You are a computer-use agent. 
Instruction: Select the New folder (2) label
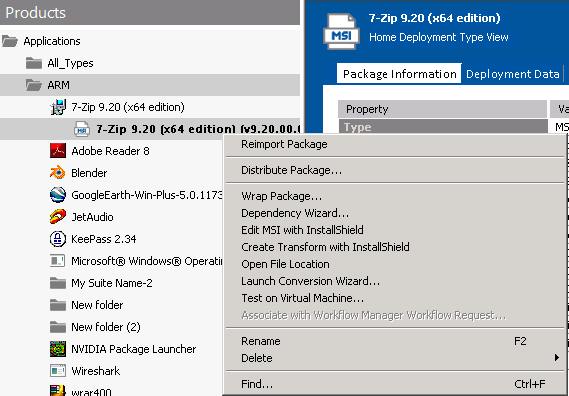(x=106, y=327)
